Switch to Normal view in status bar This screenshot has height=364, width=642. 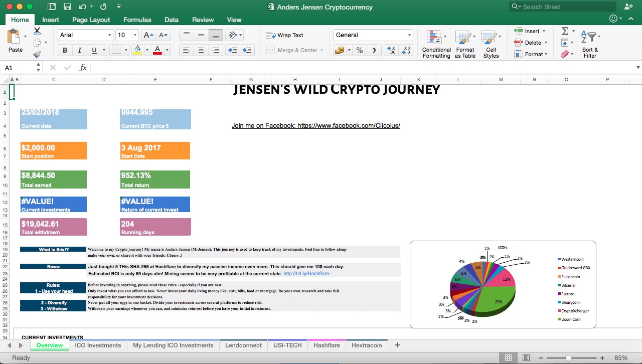pyautogui.click(x=508, y=358)
